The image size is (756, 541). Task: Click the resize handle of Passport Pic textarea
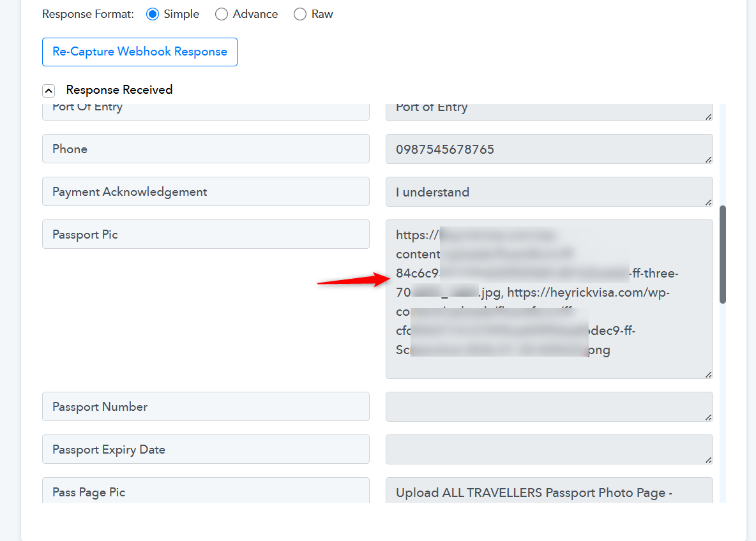click(708, 374)
